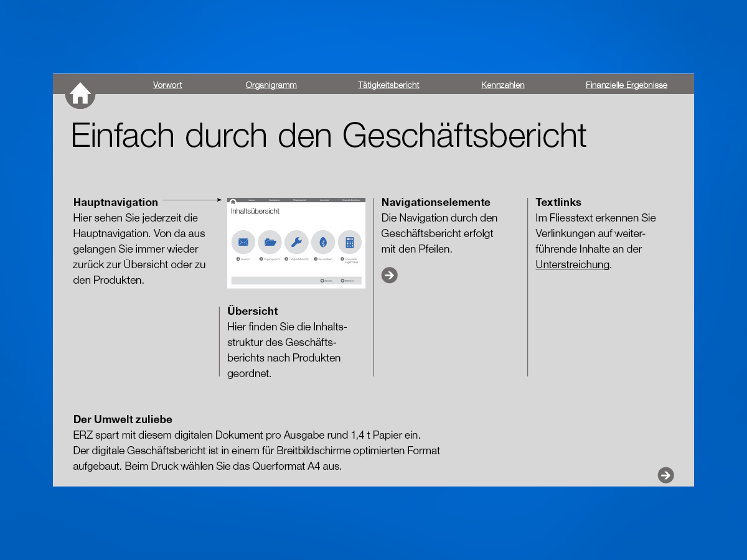The width and height of the screenshot is (747, 560).
Task: Open the Organigramm section
Action: (x=271, y=85)
